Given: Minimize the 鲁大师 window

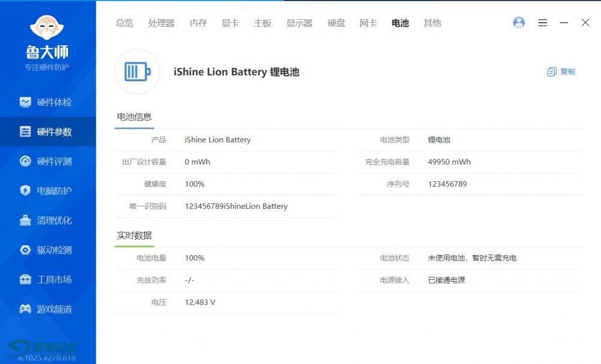Looking at the screenshot, I should pyautogui.click(x=564, y=23).
